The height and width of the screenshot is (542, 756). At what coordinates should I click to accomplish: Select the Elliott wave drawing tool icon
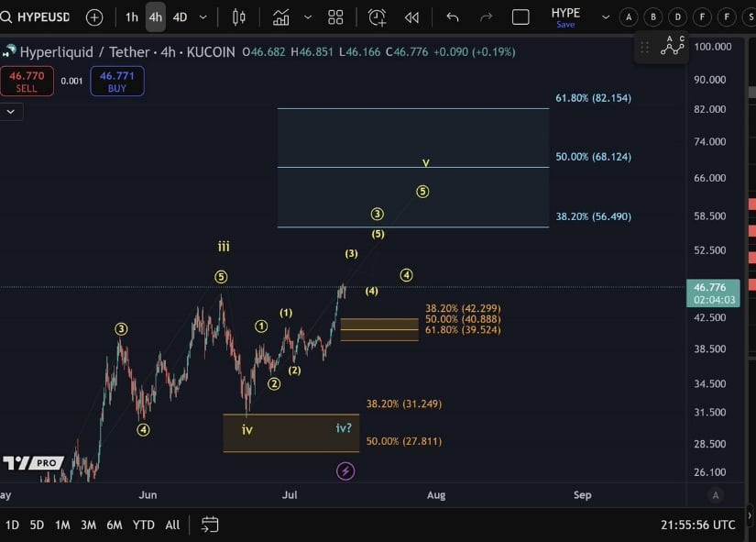672,47
